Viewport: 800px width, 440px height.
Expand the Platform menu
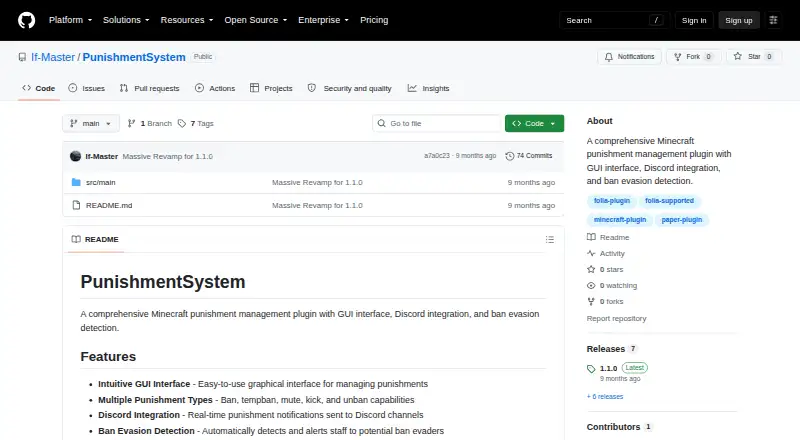click(x=70, y=20)
